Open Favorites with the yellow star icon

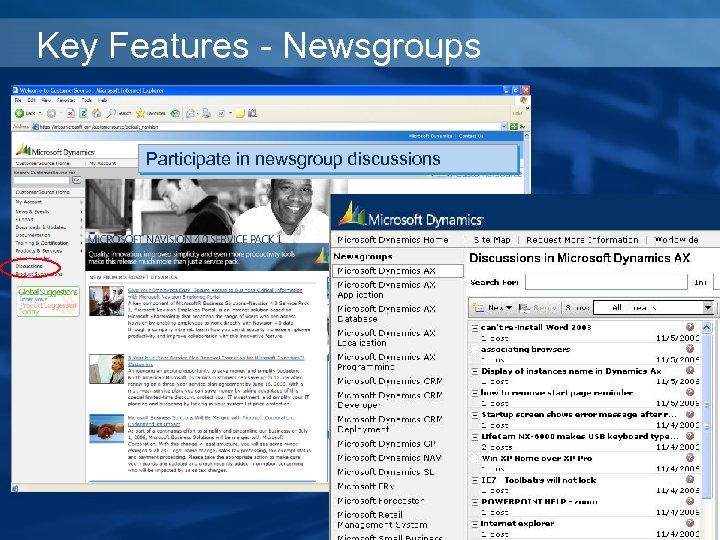140,113
